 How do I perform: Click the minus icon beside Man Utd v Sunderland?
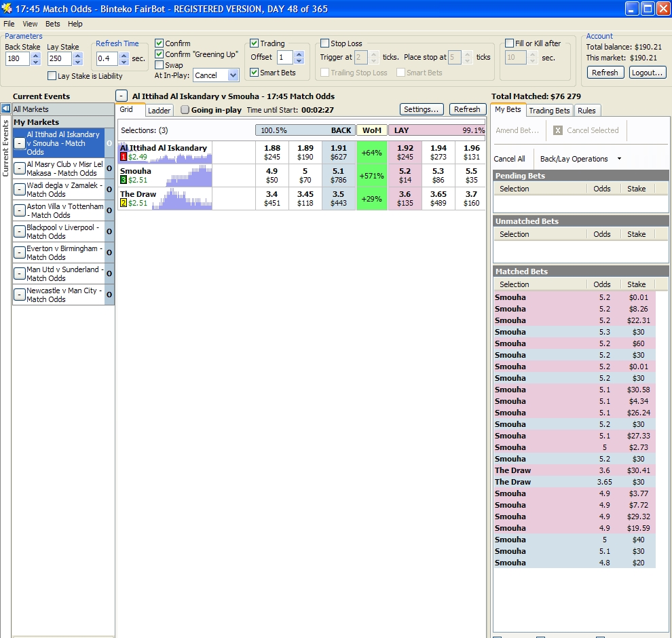[19, 274]
